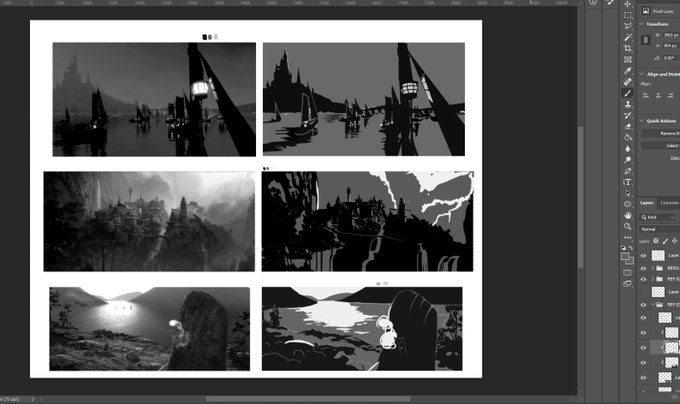
Task: Open the status bar arrow menu
Action: [x=33, y=399]
